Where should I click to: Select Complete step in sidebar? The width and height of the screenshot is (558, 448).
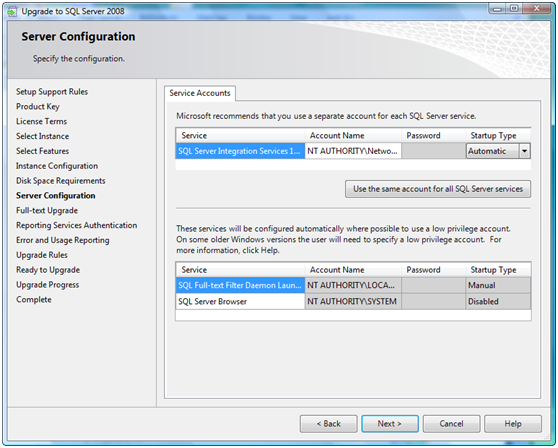click(34, 300)
